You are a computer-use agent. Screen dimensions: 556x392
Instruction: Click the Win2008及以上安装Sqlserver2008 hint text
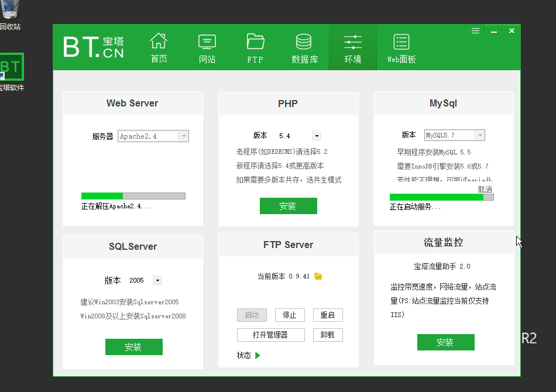[133, 316]
